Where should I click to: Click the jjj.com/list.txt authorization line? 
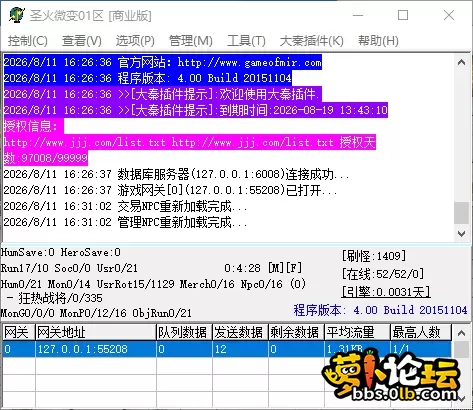coord(190,143)
